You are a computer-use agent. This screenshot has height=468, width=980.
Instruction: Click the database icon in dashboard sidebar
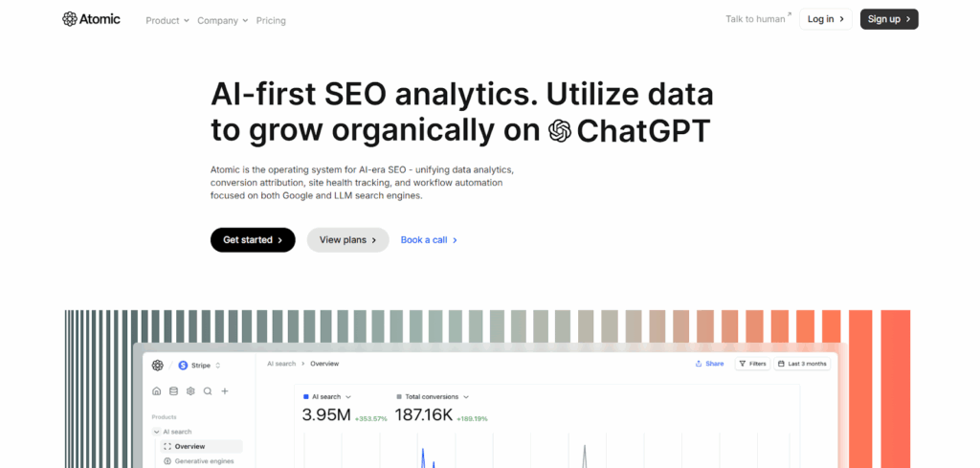[x=173, y=390]
